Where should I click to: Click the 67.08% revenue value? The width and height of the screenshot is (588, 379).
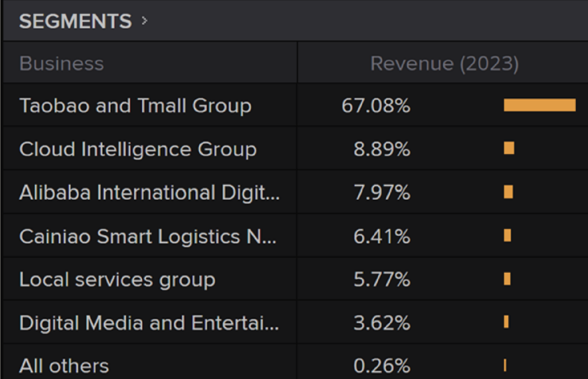point(376,105)
